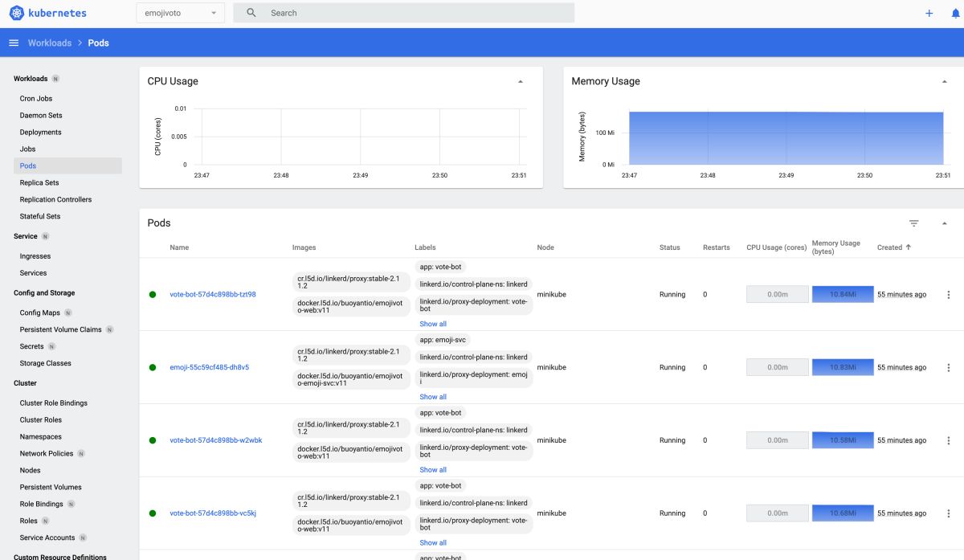Screen dimensions: 964x560
Task: Click the CPU Usage graph area
Action: click(x=360, y=137)
